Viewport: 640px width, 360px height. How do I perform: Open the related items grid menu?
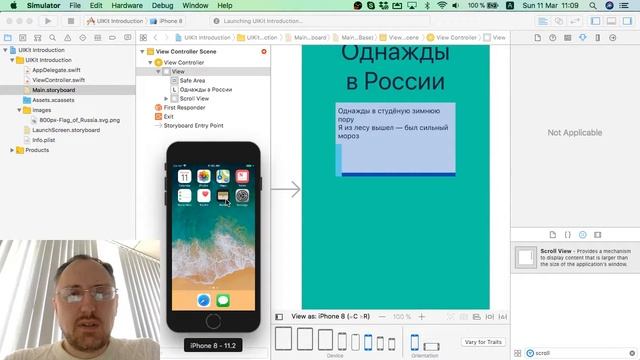[x=143, y=38]
